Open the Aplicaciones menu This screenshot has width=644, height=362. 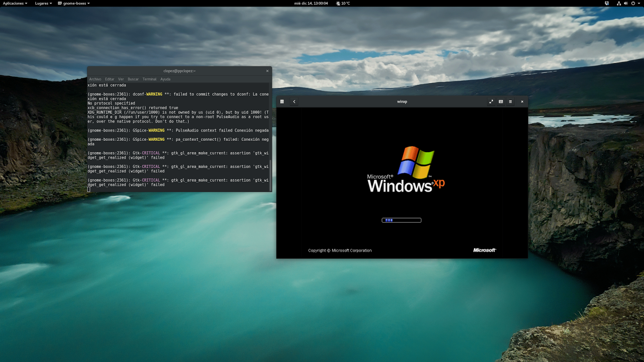pos(15,3)
